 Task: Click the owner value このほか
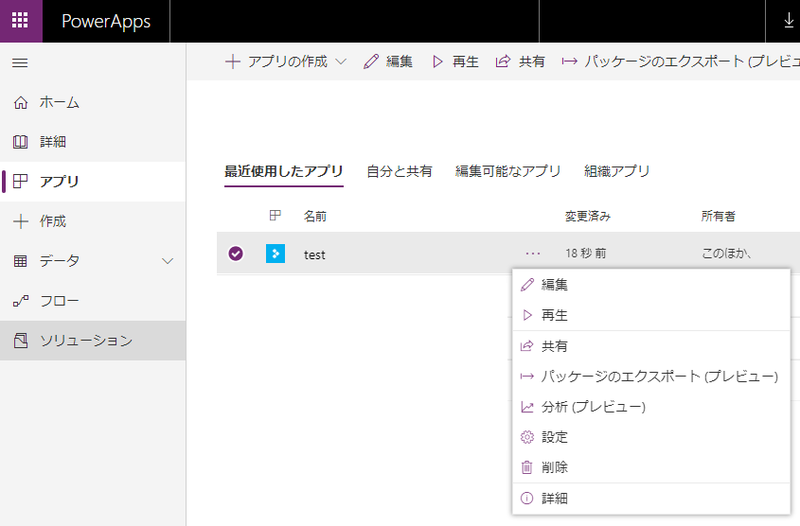[x=726, y=254]
